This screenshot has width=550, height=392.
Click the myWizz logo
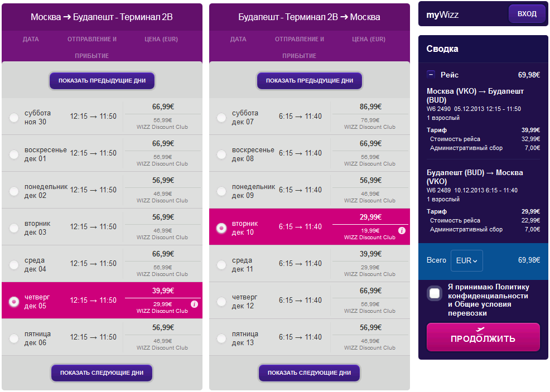pyautogui.click(x=442, y=14)
